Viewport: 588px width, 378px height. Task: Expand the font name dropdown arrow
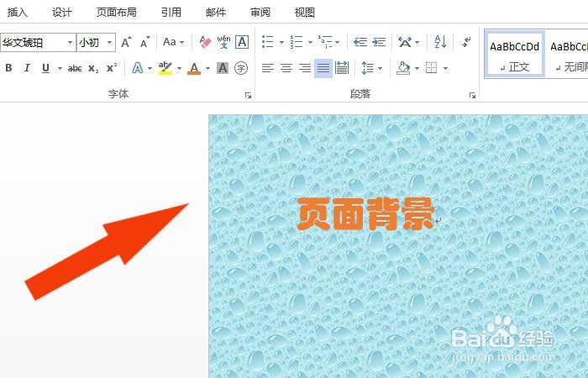[x=70, y=42]
